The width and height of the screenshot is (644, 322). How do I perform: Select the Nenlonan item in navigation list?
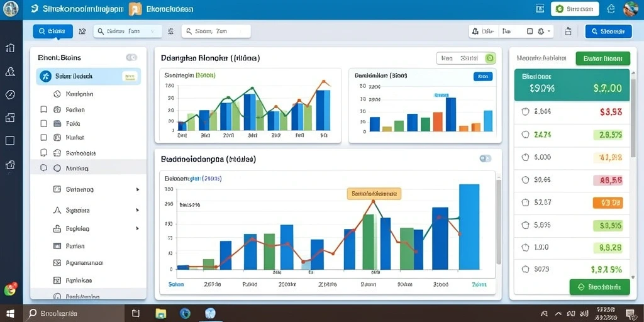[79, 94]
